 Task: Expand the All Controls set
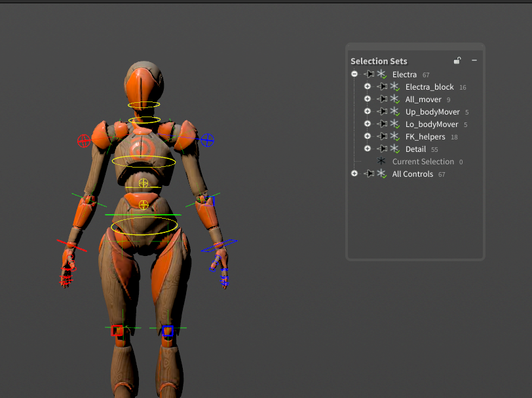(x=354, y=174)
